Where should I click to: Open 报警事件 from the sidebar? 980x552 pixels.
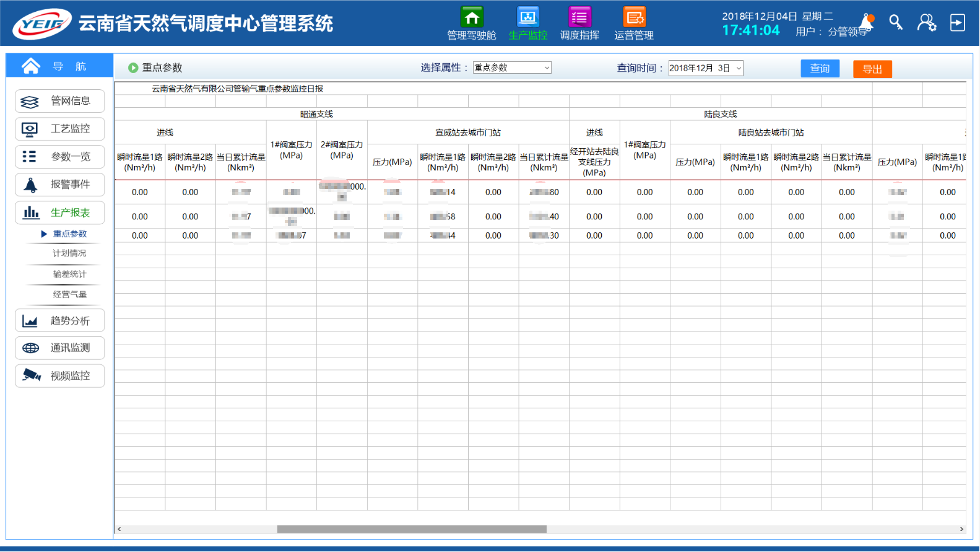pos(59,185)
